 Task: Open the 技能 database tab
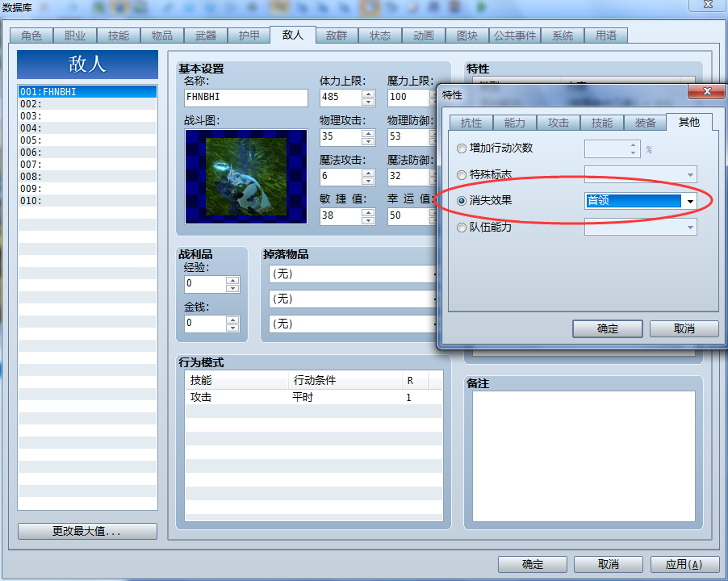[x=119, y=36]
